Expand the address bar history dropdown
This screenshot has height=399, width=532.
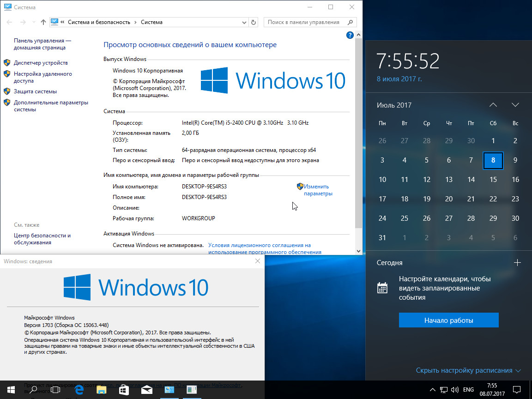pyautogui.click(x=244, y=22)
